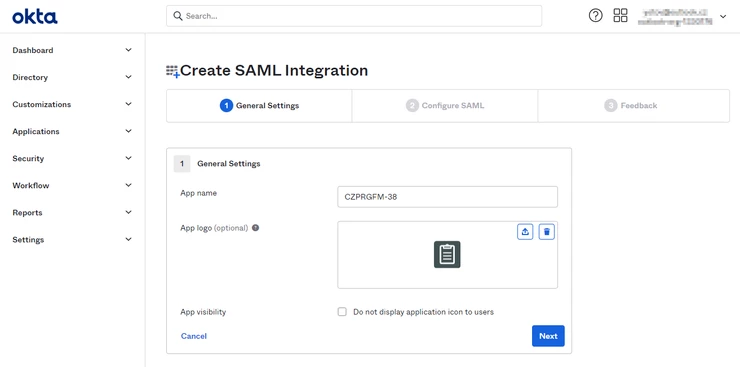Viewport: 740px width, 367px height.
Task: Expand the Reports menu chevron
Action: tap(128, 212)
